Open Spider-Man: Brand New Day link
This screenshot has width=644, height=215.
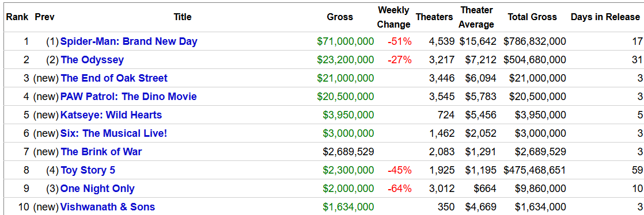(x=128, y=41)
